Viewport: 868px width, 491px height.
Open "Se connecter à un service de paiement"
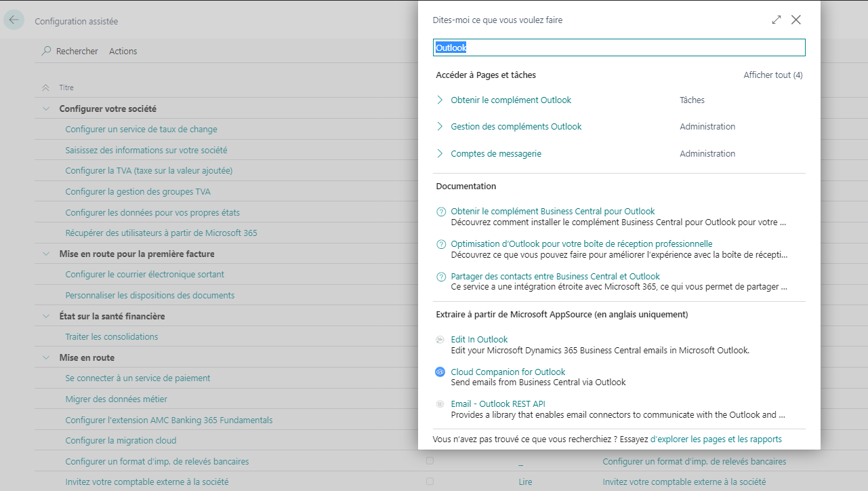tap(138, 378)
